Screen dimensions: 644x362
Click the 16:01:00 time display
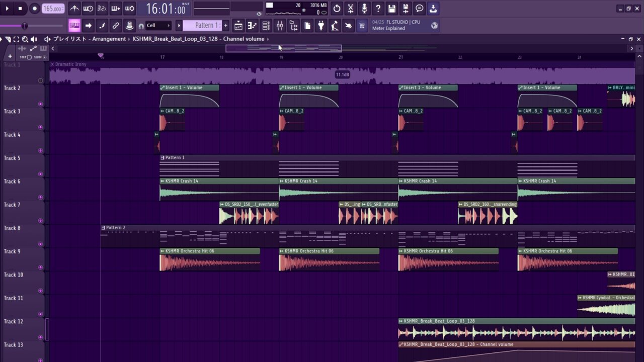click(x=166, y=9)
